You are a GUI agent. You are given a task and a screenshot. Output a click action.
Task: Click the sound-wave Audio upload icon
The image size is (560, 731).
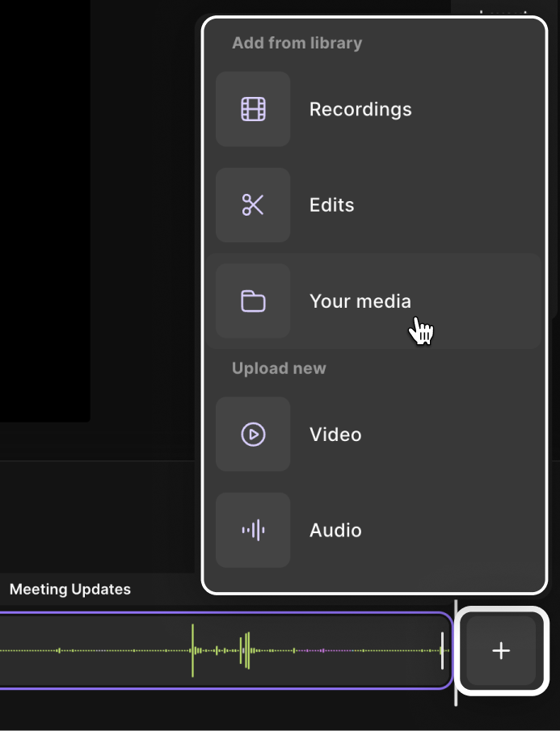[x=253, y=530]
